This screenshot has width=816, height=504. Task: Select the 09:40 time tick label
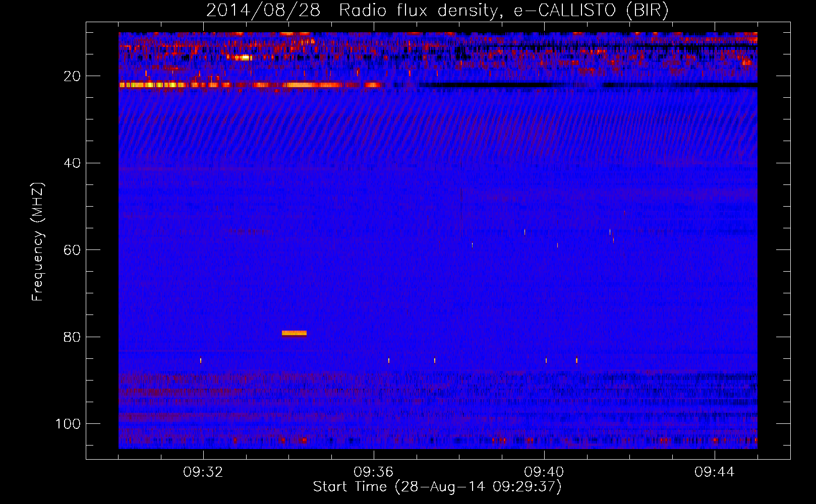click(x=544, y=472)
